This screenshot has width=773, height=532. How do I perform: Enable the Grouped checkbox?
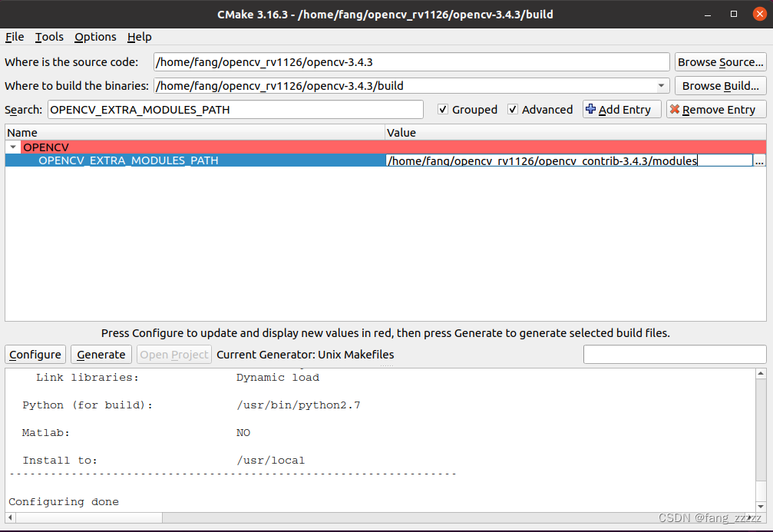[443, 109]
